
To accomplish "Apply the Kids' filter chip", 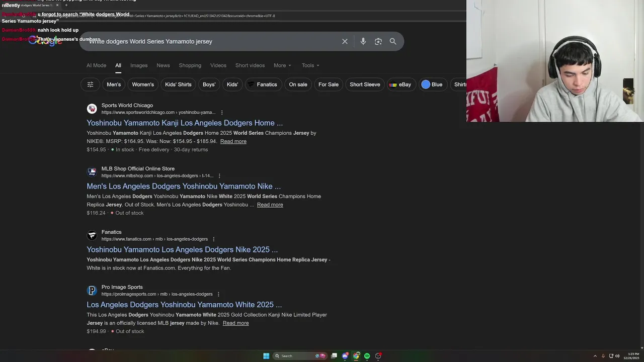I will click(x=232, y=84).
